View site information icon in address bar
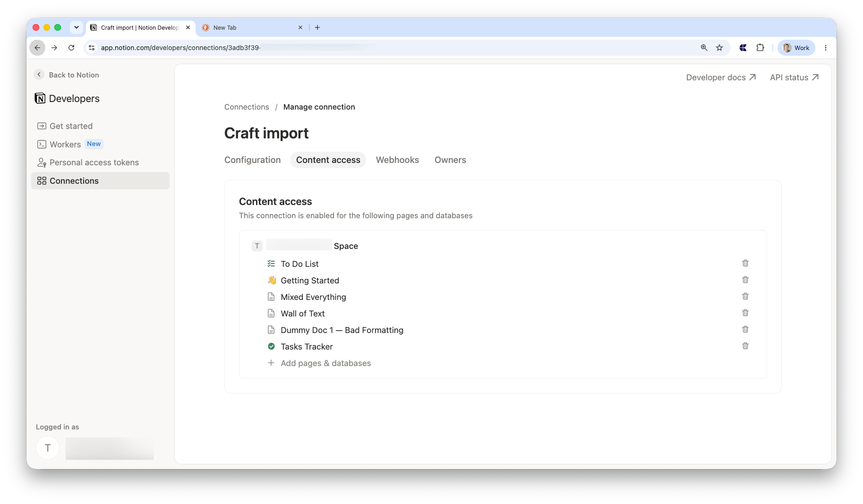The width and height of the screenshot is (863, 504). [x=92, y=48]
